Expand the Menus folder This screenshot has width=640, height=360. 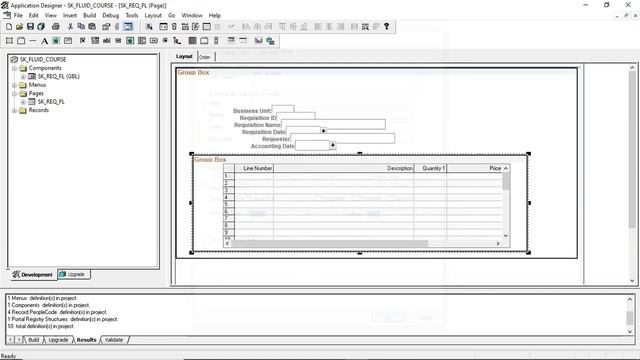pyautogui.click(x=14, y=85)
